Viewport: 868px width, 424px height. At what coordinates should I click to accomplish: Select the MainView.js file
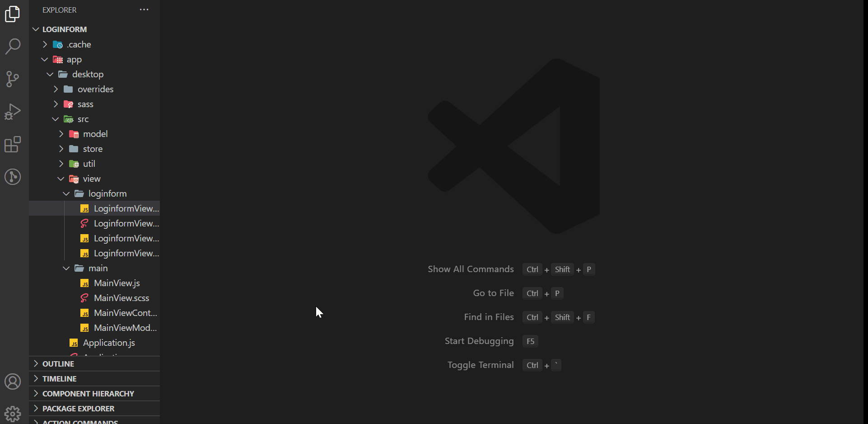pos(94,283)
